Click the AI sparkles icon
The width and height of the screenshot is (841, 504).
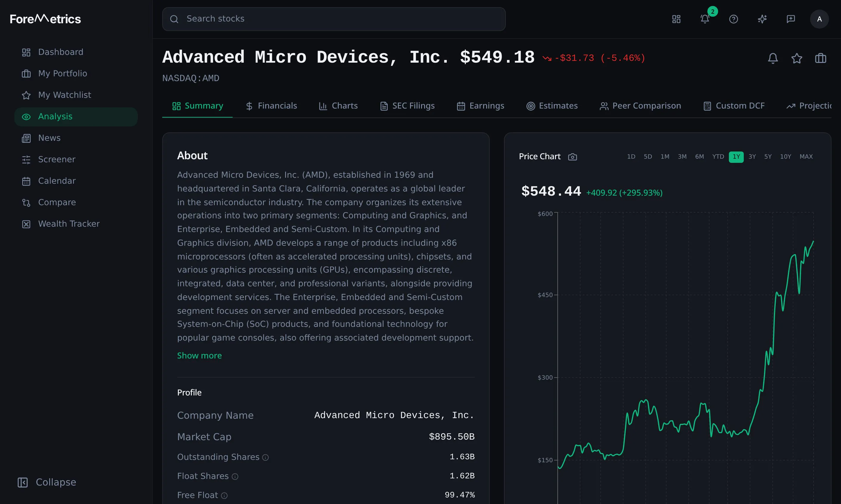point(762,19)
